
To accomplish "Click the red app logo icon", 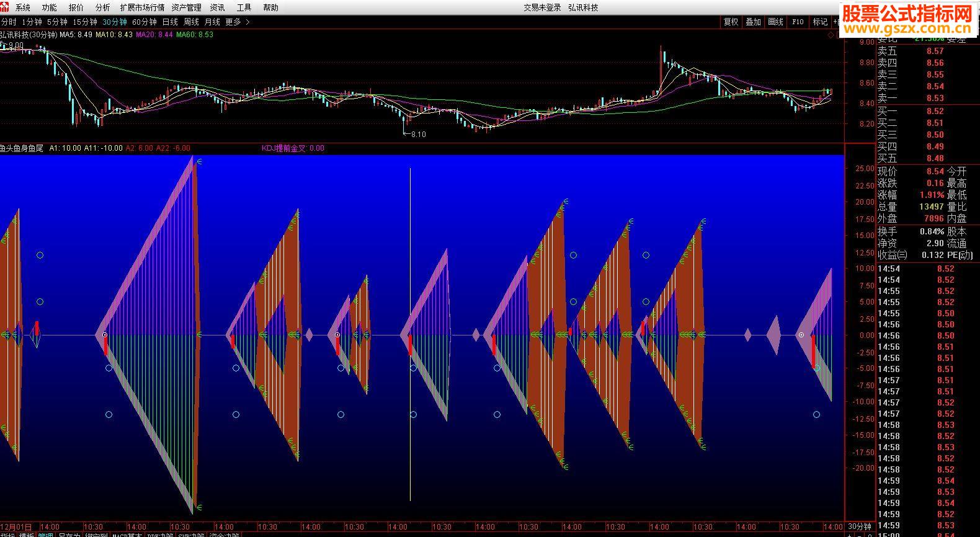I will (5, 7).
